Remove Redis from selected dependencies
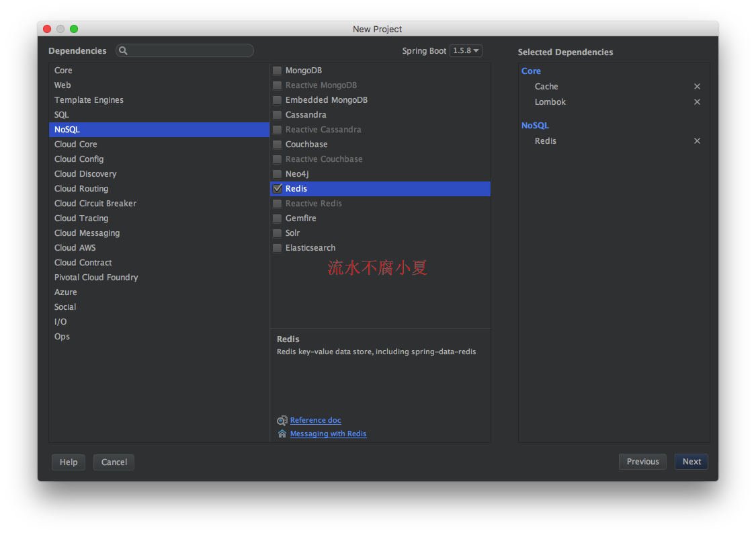The height and width of the screenshot is (535, 756). (x=697, y=141)
